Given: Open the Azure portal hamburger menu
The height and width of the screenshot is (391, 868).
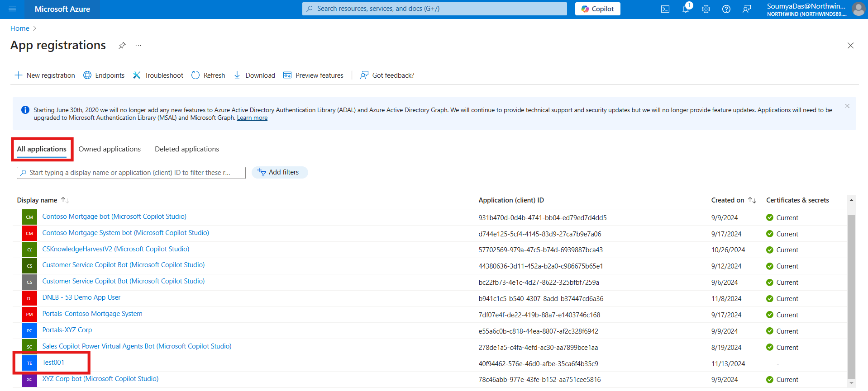Looking at the screenshot, I should click(x=12, y=9).
